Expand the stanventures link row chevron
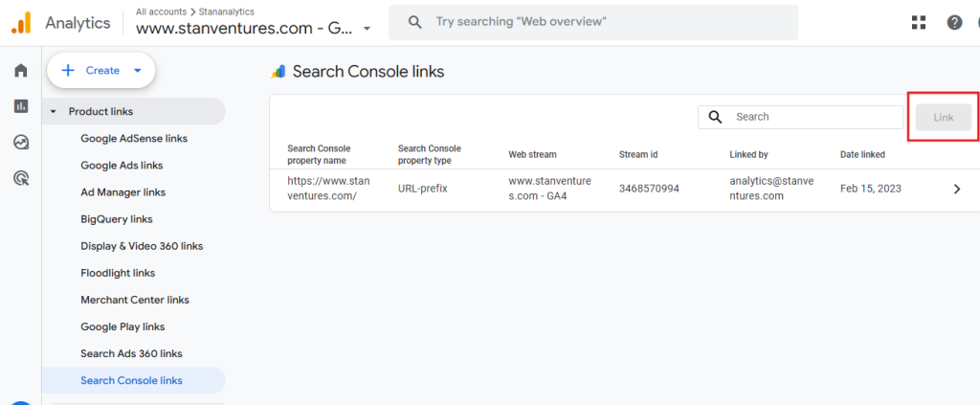980x405 pixels. point(956,189)
